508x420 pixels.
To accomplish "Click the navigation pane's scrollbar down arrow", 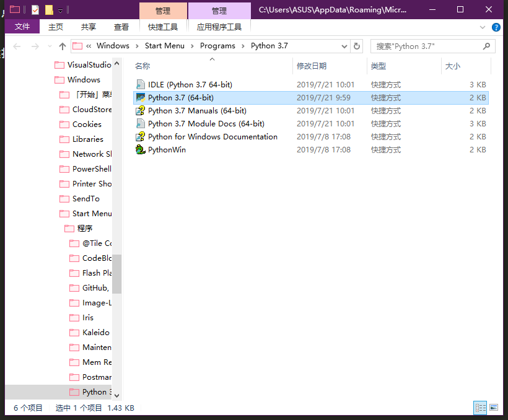I will tap(116, 395).
